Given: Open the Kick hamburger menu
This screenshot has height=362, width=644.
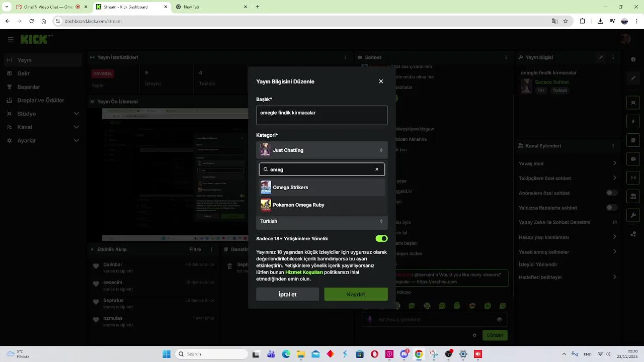Looking at the screenshot, I should tap(10, 39).
